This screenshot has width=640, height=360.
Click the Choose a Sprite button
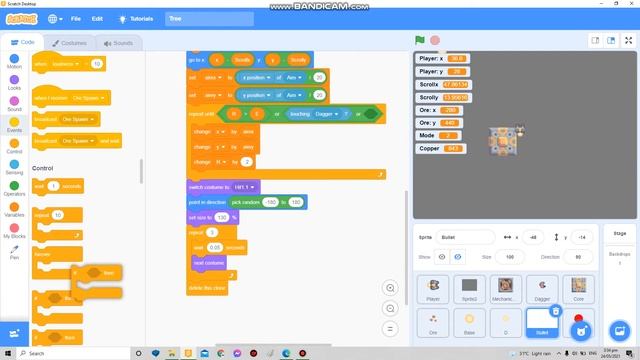pyautogui.click(x=581, y=331)
